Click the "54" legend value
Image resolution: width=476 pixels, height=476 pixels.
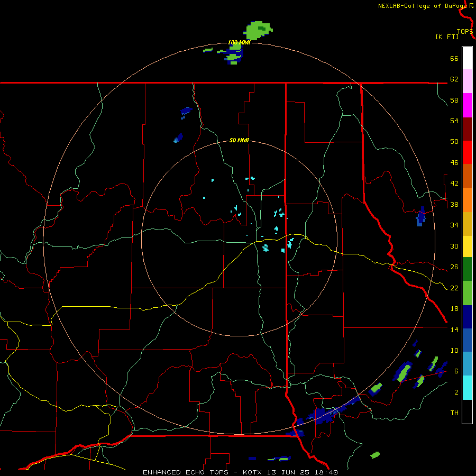pyautogui.click(x=454, y=121)
